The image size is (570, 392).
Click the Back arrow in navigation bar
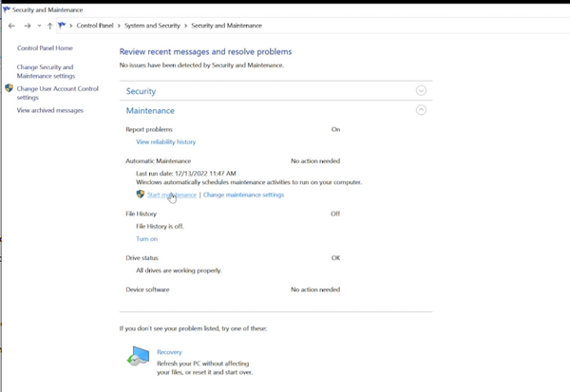point(11,26)
